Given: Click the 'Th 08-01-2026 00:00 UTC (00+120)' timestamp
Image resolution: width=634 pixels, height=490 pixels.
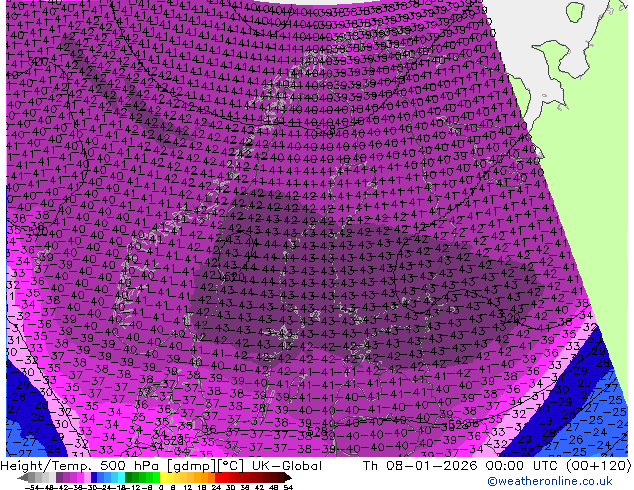Looking at the screenshot, I should point(497,466).
